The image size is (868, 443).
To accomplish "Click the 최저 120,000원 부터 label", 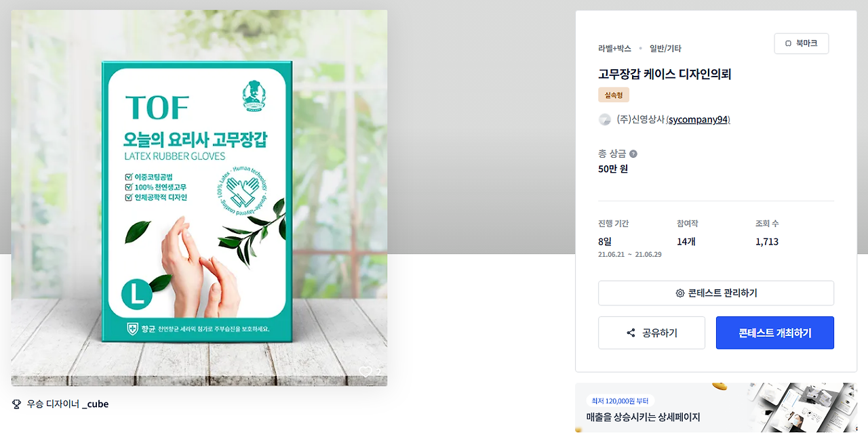I will click(620, 401).
